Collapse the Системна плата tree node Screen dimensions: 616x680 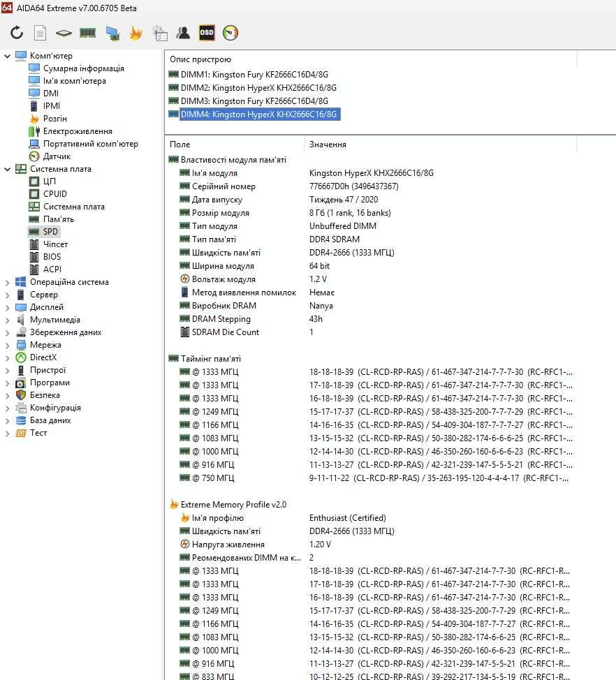pos(7,169)
